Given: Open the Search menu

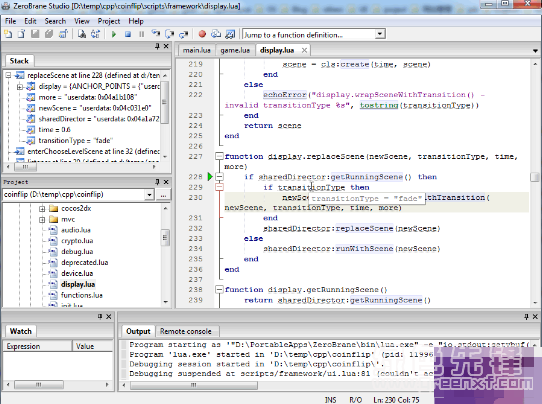Looking at the screenshot, I should 55,21.
